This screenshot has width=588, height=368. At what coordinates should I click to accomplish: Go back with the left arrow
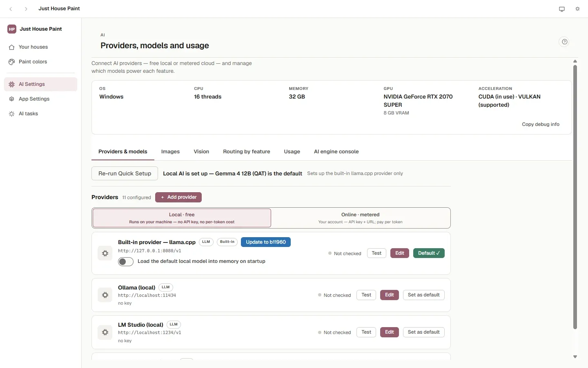click(11, 9)
